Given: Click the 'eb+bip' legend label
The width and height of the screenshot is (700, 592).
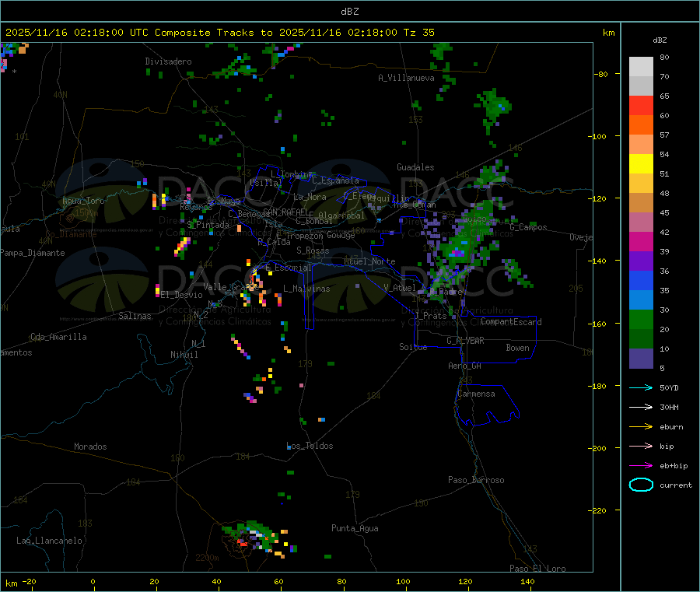Looking at the screenshot, I should (x=674, y=466).
